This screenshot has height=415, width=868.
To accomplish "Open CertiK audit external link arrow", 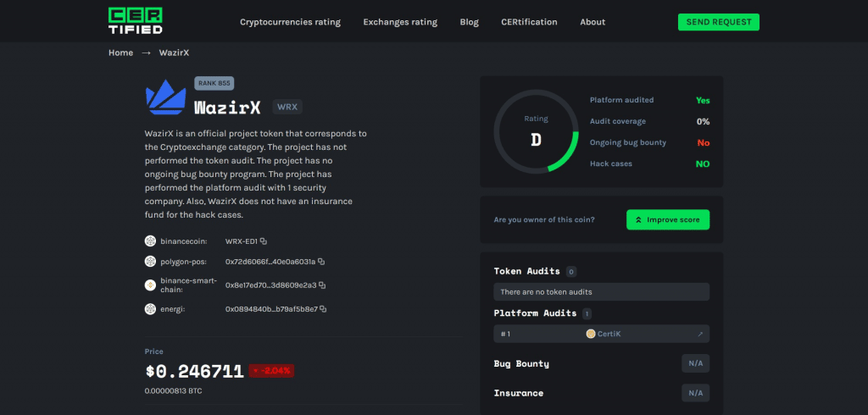I will [x=700, y=334].
